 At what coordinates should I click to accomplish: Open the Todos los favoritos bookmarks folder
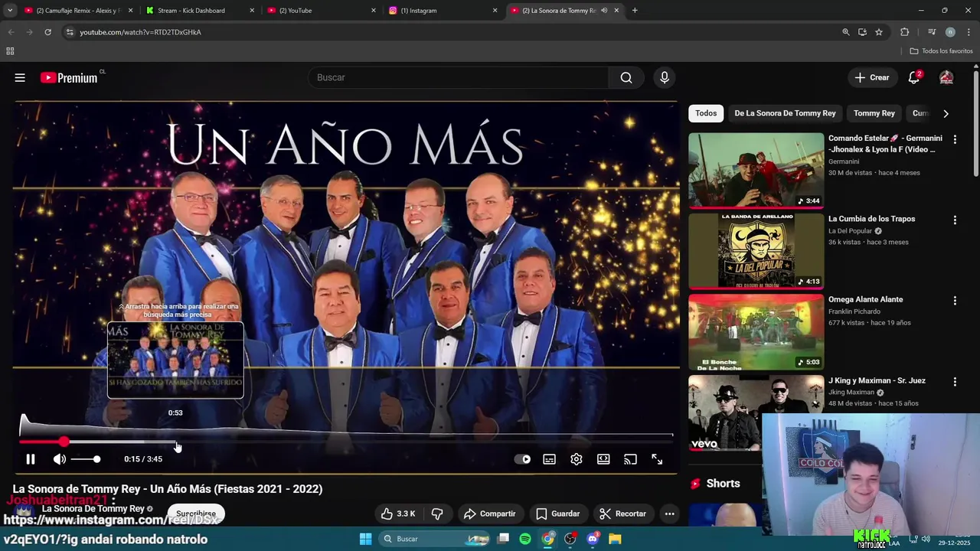(x=941, y=51)
